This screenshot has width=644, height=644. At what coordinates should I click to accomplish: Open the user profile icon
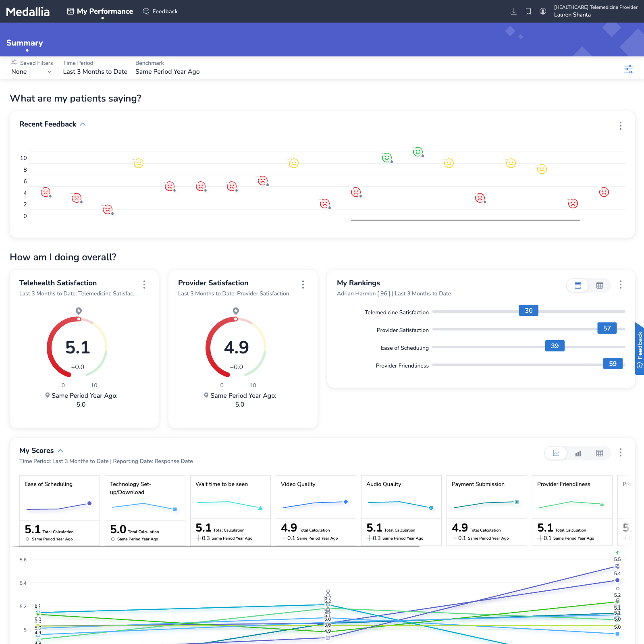[x=543, y=11]
